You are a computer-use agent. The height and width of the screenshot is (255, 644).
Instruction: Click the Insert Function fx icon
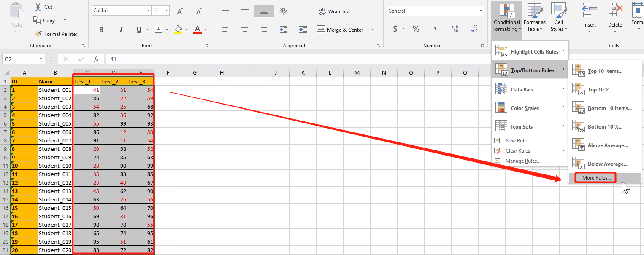tap(96, 59)
